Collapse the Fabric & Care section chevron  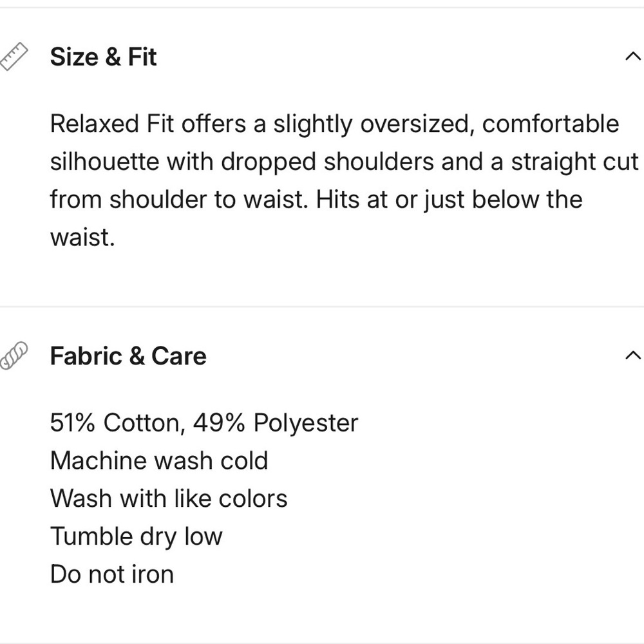(632, 355)
